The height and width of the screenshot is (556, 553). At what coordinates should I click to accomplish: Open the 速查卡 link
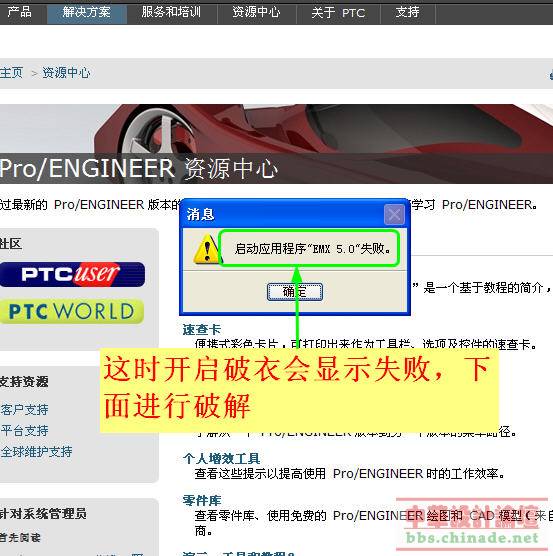pyautogui.click(x=202, y=330)
